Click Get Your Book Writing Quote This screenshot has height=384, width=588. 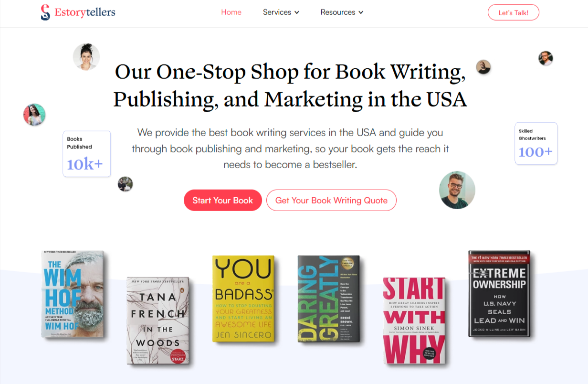tap(331, 200)
